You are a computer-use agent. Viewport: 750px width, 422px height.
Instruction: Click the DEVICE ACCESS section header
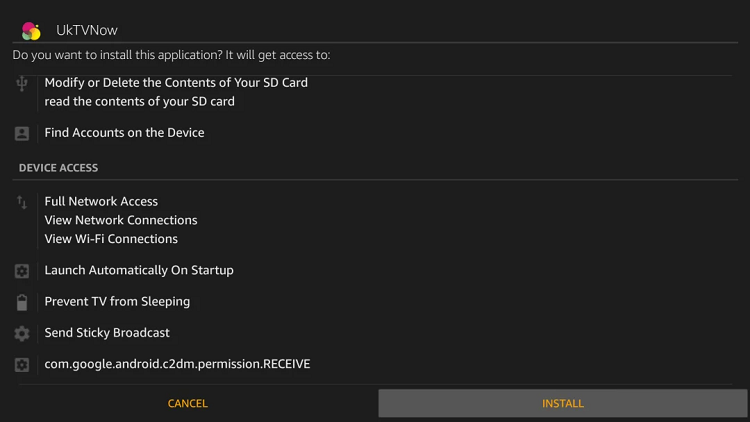(x=58, y=168)
